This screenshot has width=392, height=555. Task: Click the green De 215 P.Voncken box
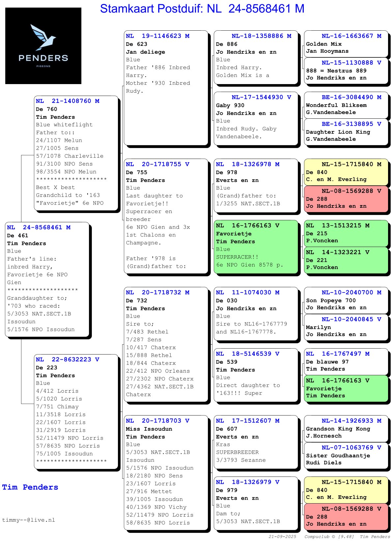pyautogui.click(x=346, y=233)
